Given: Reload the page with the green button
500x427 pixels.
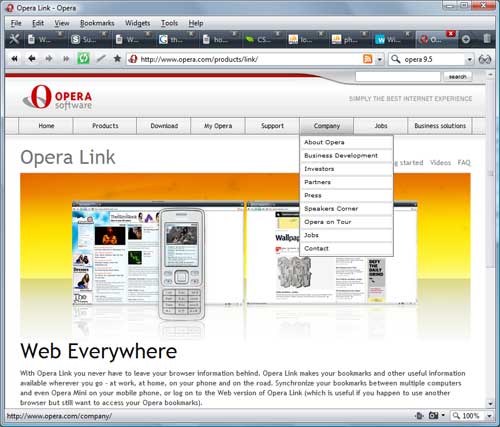Looking at the screenshot, I should [83, 59].
